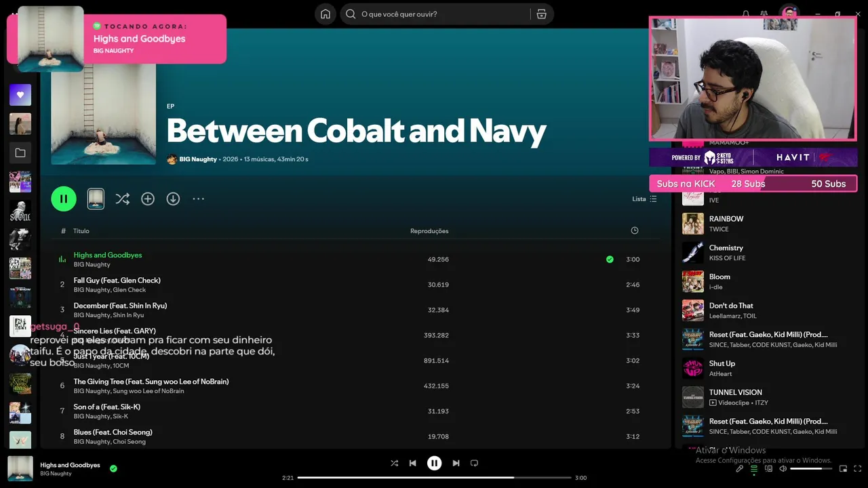Skip to previous track in bottom player
This screenshot has height=488, width=868.
point(412,463)
